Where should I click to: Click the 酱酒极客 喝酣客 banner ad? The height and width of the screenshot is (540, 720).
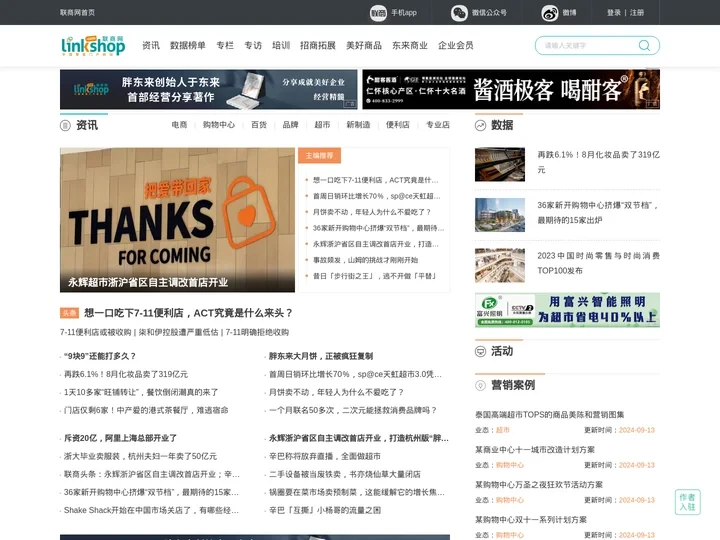pos(511,90)
